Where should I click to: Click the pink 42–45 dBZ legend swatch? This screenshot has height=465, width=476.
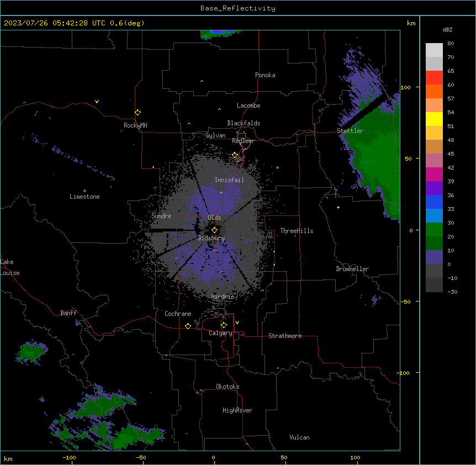434,161
